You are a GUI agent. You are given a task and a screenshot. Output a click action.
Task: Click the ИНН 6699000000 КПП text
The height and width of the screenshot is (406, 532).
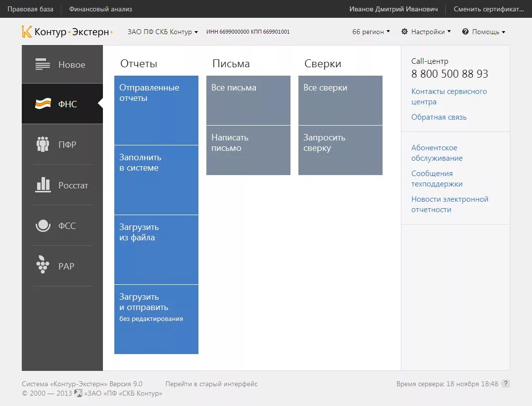(248, 32)
